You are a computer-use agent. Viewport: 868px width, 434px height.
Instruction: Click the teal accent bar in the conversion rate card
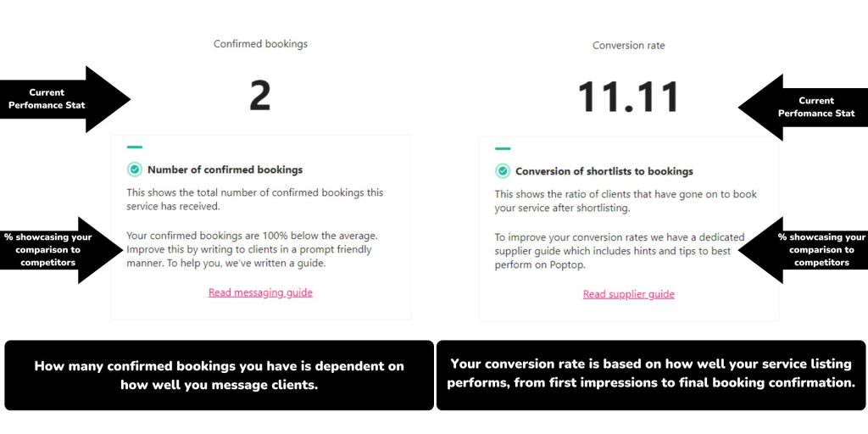(503, 148)
